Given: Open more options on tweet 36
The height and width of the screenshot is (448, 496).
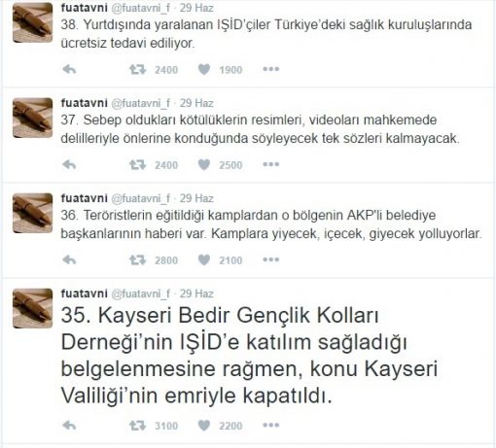Looking at the screenshot, I should 271,259.
